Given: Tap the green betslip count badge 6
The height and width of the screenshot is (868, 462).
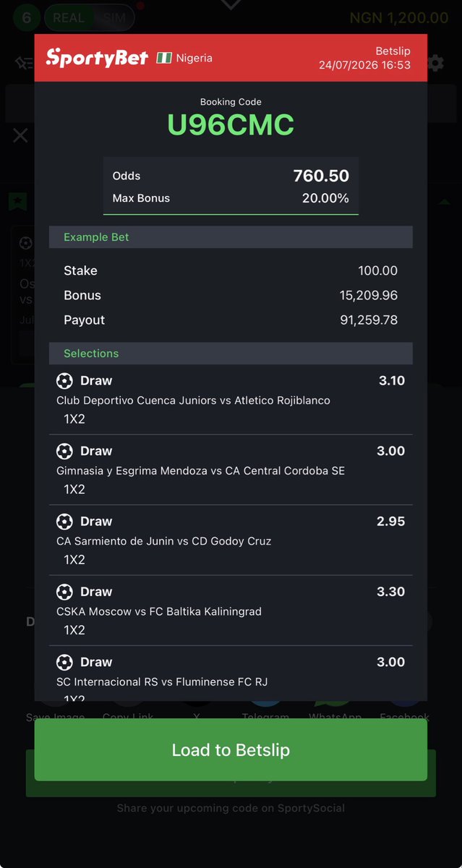Looking at the screenshot, I should [x=26, y=17].
